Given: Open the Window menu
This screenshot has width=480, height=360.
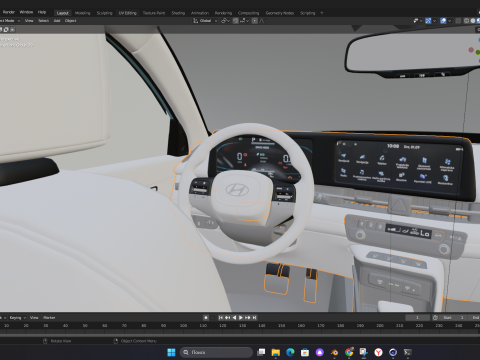Looking at the screenshot, I should pyautogui.click(x=26, y=12).
